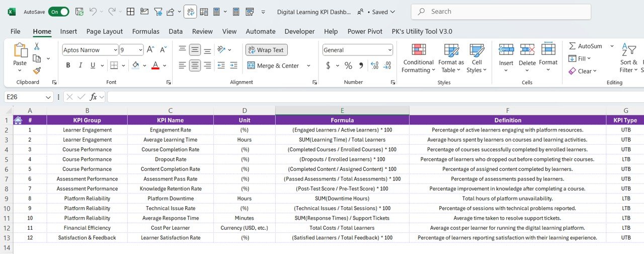Toggle the AutoSave switch
Image resolution: width=644 pixels, height=254 pixels.
[59, 12]
